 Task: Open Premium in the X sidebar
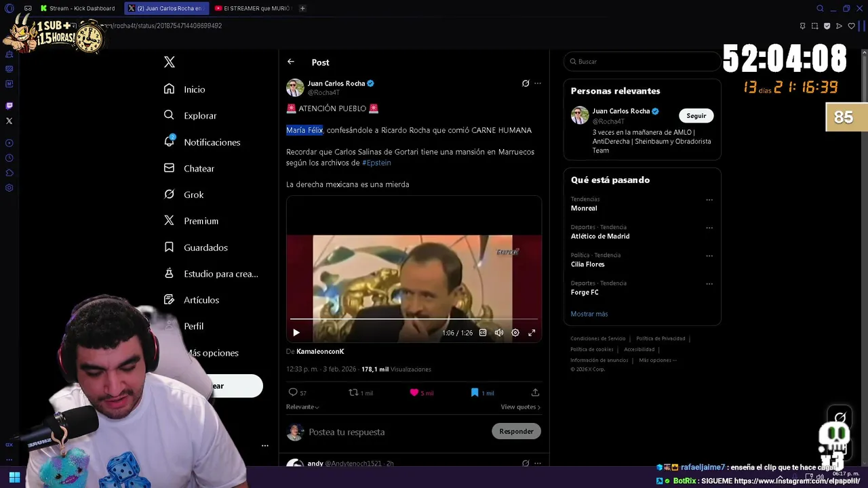pyautogui.click(x=191, y=221)
